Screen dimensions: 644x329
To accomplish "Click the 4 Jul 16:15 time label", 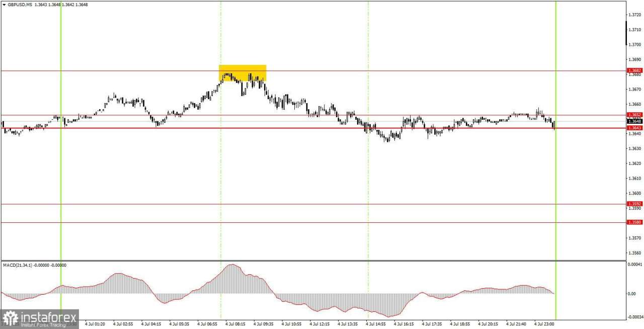I will click(x=405, y=324).
